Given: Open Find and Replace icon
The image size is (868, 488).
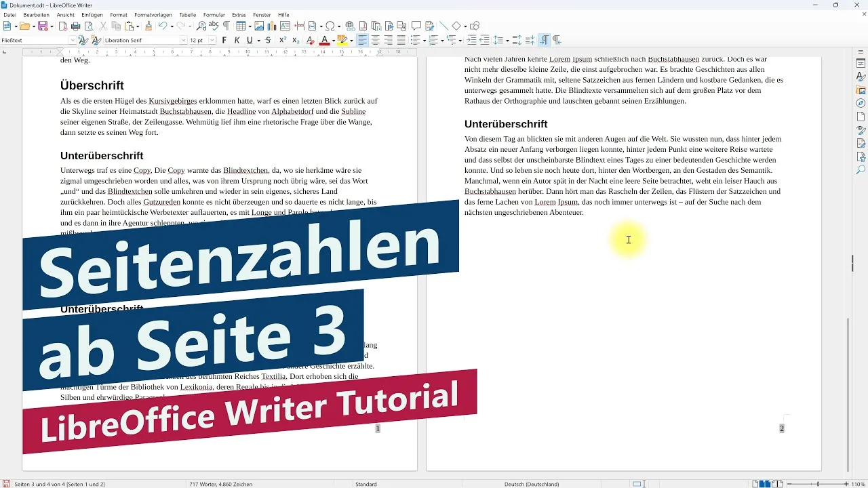Looking at the screenshot, I should (201, 26).
